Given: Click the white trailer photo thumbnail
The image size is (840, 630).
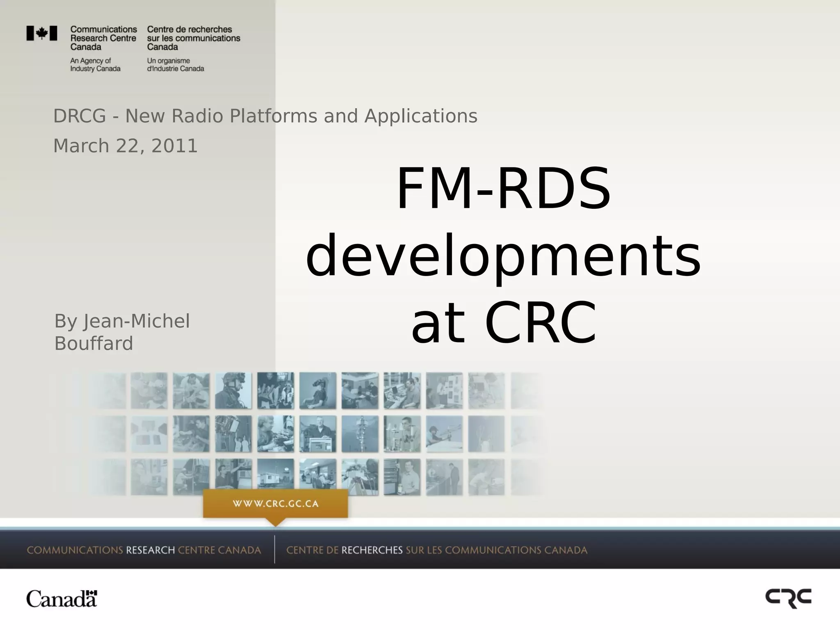Looking at the screenshot, I should coord(275,477).
